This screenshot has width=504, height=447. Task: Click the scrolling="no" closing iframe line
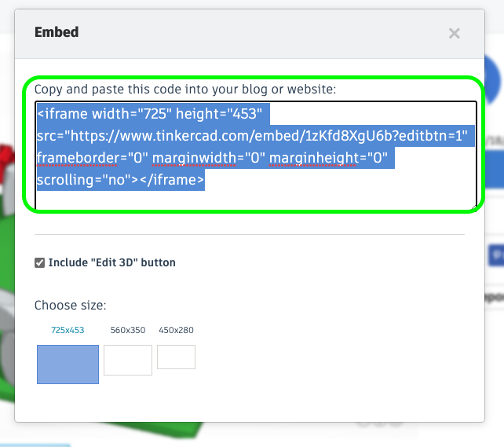121,179
